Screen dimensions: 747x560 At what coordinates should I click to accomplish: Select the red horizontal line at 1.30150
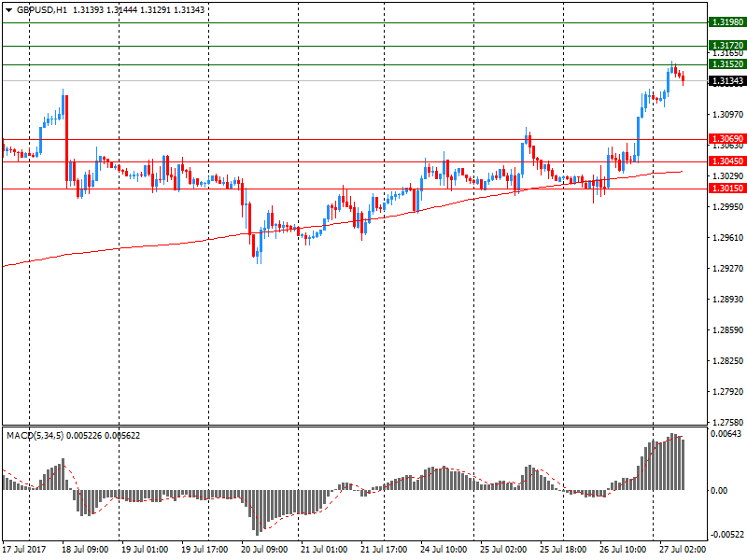355,189
